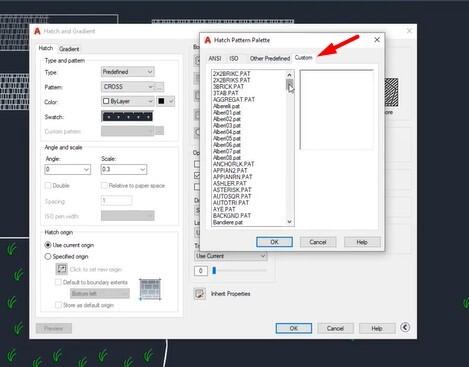Open the Pattern dropdown showing CROSS
This screenshot has width=469, height=367.
click(x=128, y=87)
